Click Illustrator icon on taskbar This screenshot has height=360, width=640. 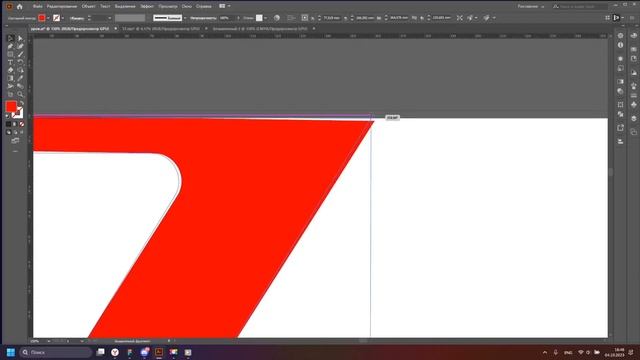pos(159,352)
